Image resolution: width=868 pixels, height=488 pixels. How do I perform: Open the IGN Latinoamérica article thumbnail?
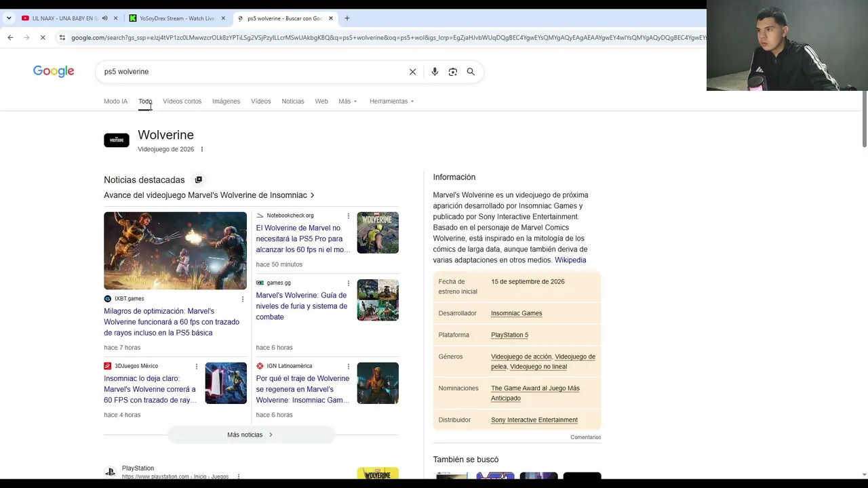378,383
